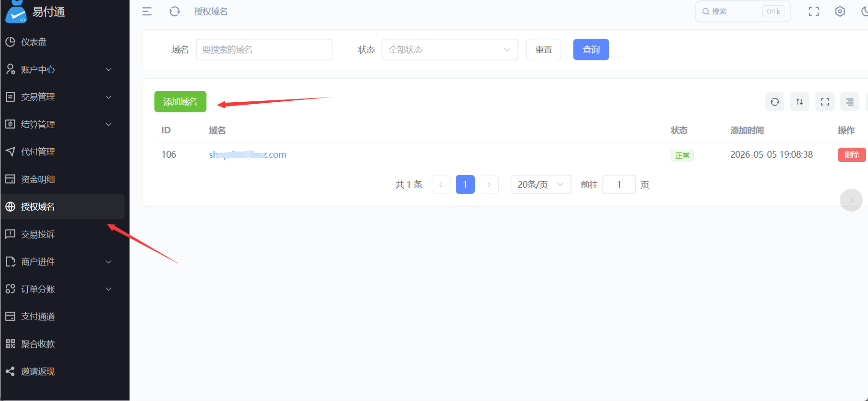Open the domain link ending in .com

248,154
